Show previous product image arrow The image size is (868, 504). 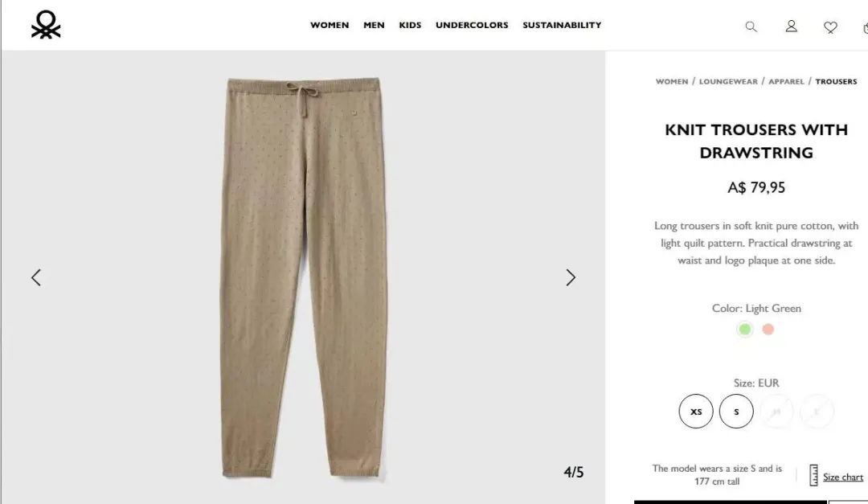(36, 277)
